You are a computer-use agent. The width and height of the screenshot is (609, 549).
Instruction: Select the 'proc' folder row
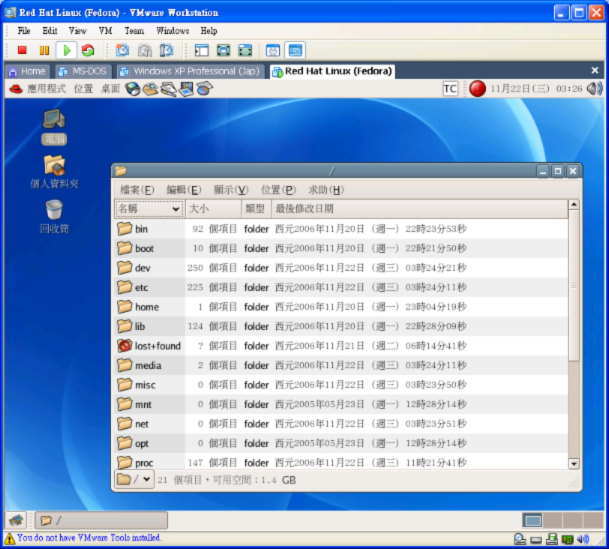click(x=341, y=462)
